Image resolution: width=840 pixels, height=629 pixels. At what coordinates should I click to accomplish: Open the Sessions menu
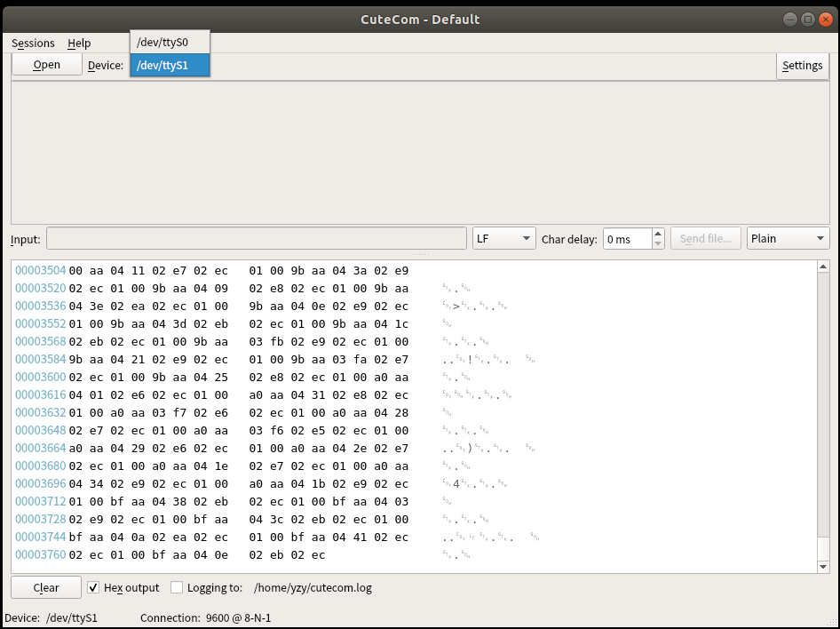(x=33, y=43)
